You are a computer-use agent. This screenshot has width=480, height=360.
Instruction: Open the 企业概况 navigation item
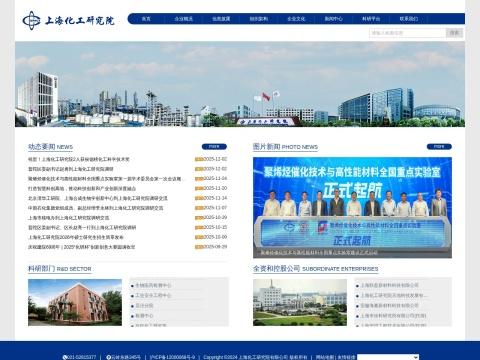(x=183, y=19)
